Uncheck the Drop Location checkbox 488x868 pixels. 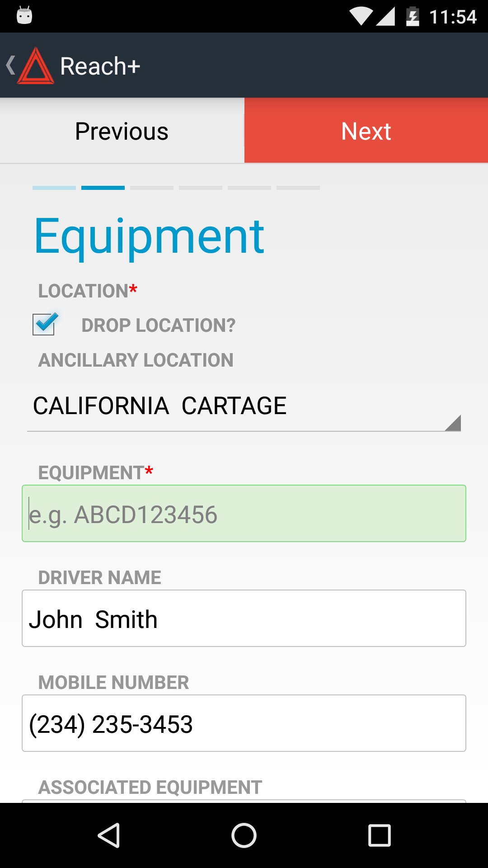[44, 324]
